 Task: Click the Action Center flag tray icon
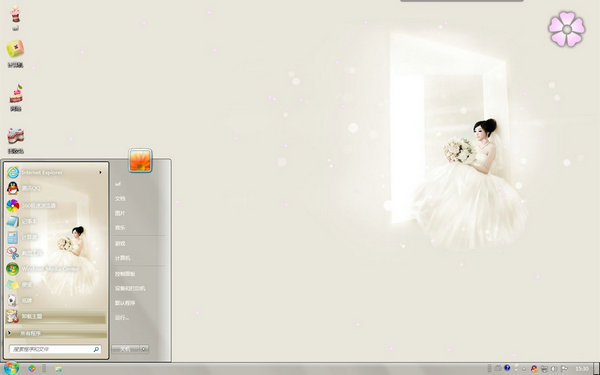[x=564, y=369]
